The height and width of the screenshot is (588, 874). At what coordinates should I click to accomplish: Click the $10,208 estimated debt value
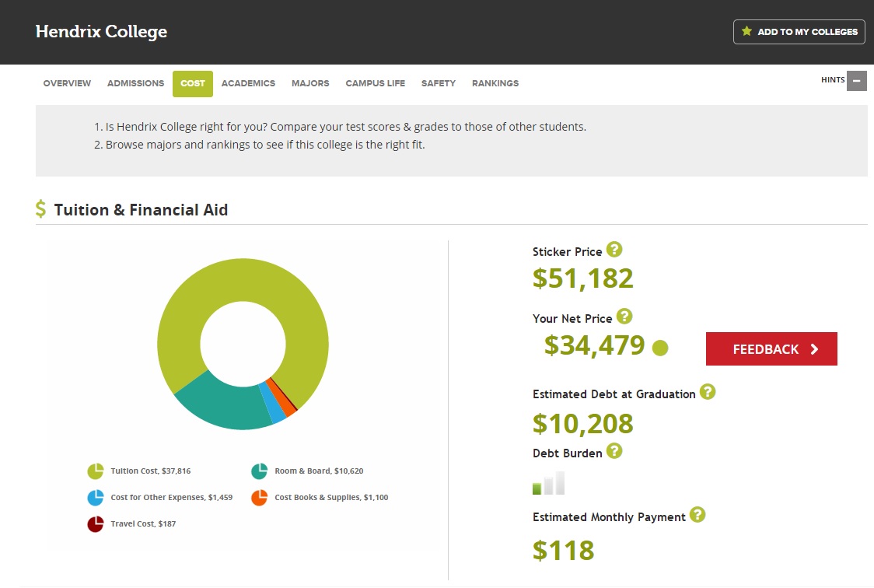[x=583, y=424]
